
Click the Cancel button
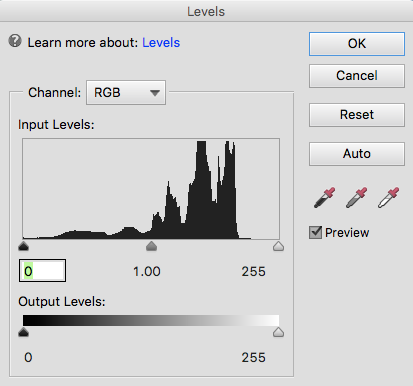(x=357, y=76)
